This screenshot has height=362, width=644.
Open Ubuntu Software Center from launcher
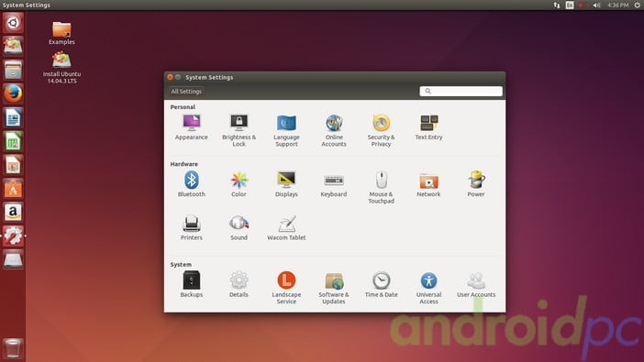point(13,189)
